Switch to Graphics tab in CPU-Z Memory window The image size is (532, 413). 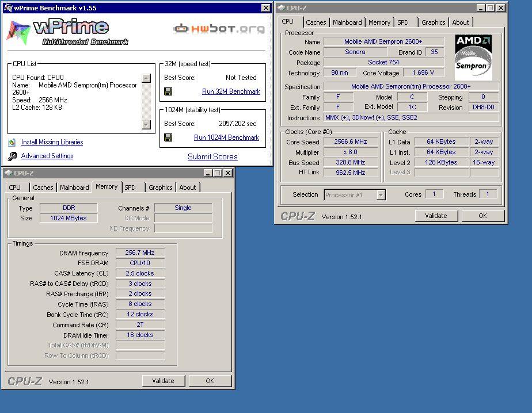pyautogui.click(x=161, y=188)
